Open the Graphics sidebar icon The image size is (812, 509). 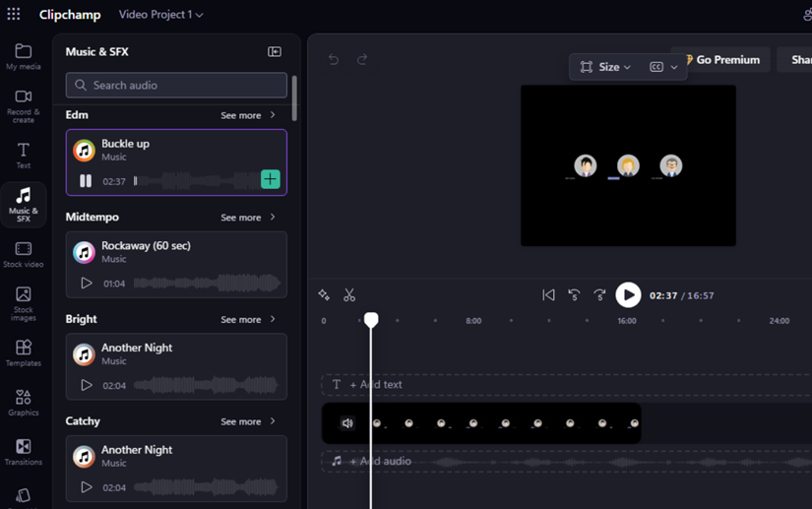24,403
